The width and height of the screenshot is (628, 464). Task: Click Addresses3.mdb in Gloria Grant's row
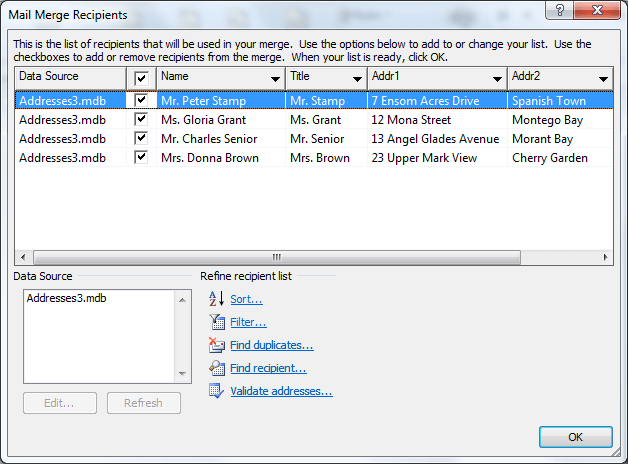[62, 120]
